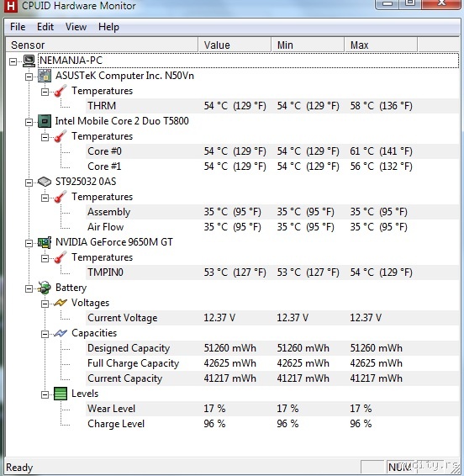Click the CPU chip icon for Intel T5800

pyautogui.click(x=45, y=121)
